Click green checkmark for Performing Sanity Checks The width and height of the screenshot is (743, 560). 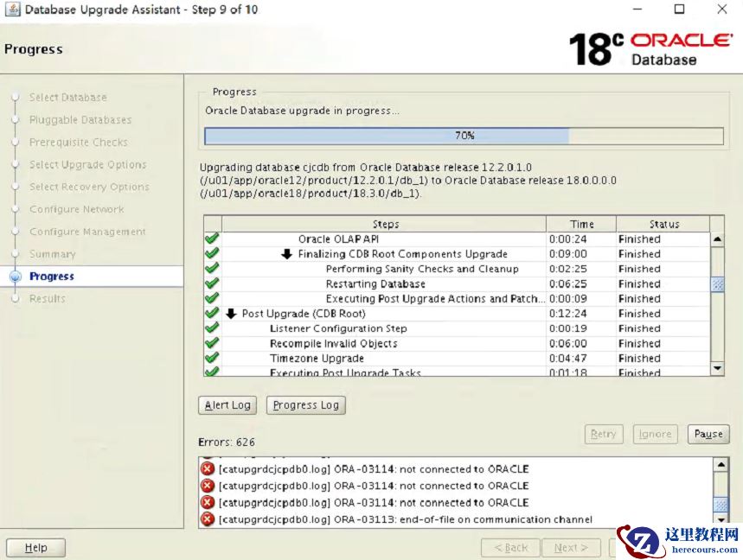click(x=212, y=269)
